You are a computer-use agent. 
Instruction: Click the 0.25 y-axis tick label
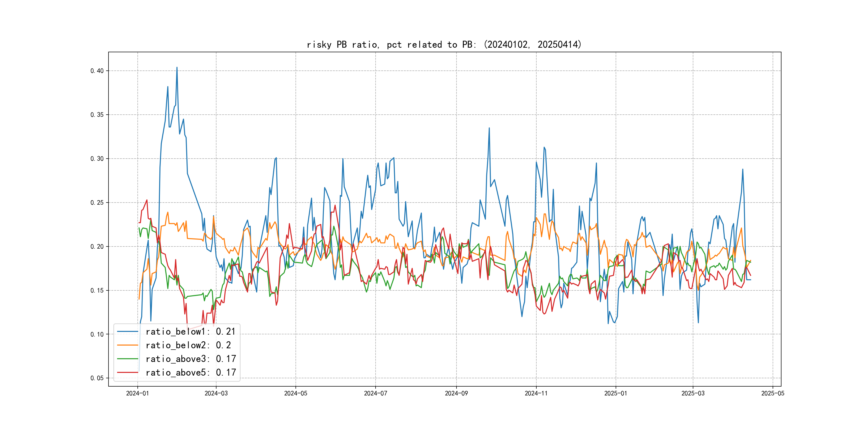pyautogui.click(x=97, y=203)
